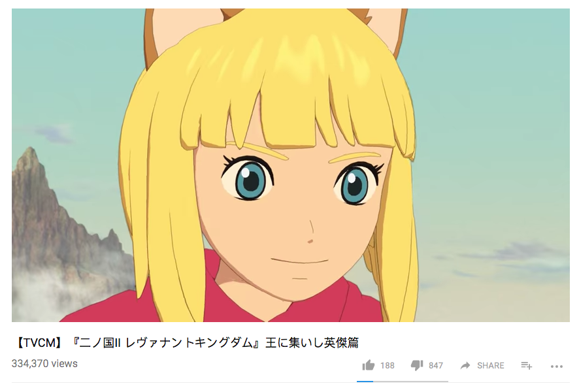Click the character's right blue eye
The image size is (579, 392).
click(356, 184)
